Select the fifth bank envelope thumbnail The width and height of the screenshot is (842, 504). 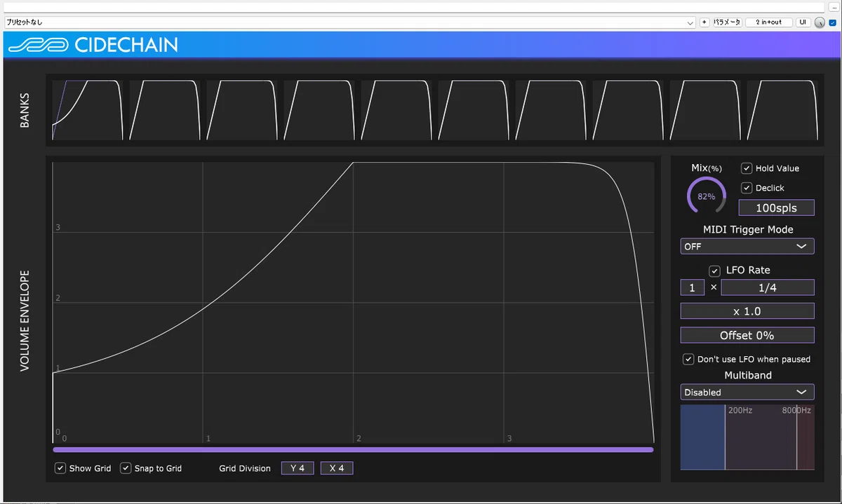pos(396,110)
